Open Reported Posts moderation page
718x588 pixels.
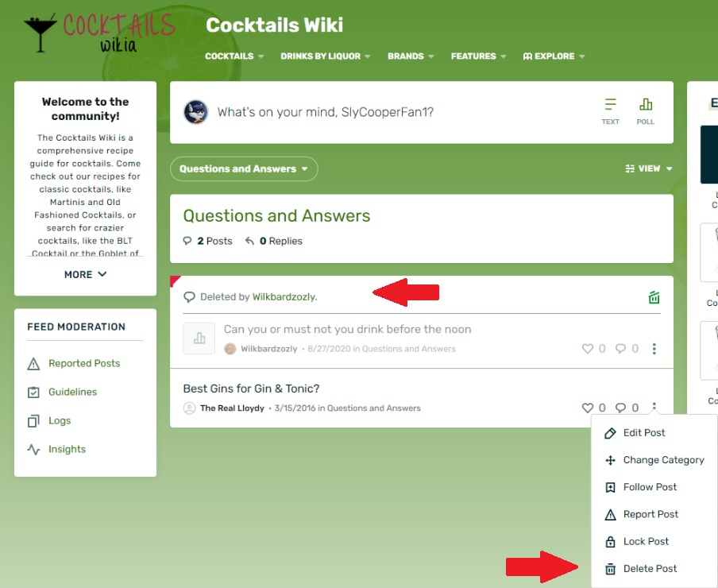click(x=84, y=363)
